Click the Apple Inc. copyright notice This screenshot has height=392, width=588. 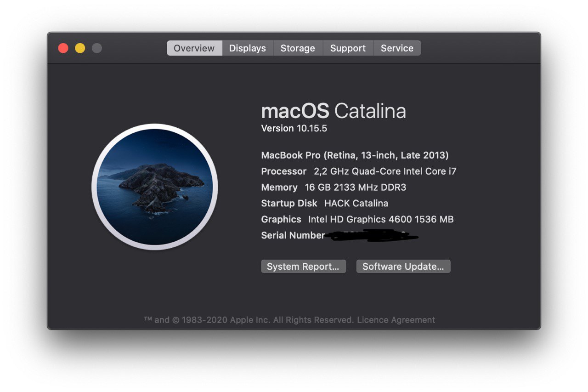point(249,320)
